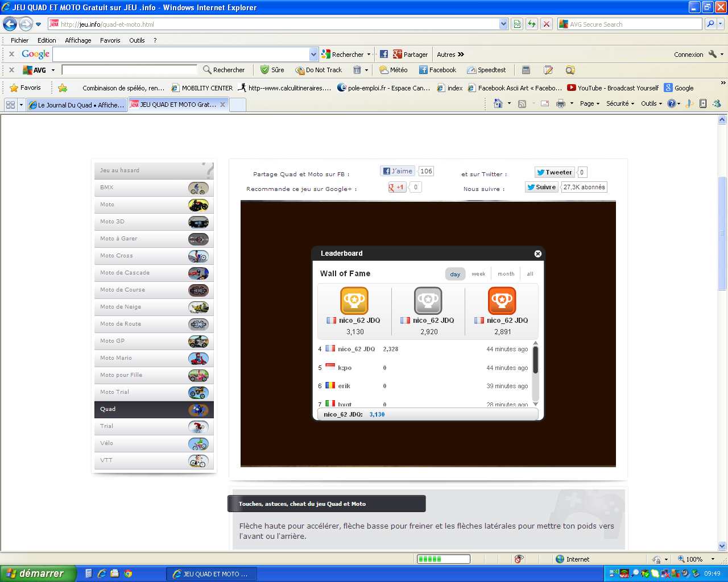Screen dimensions: 728x582
Task: Click the stop loading icon
Action: coord(547,24)
